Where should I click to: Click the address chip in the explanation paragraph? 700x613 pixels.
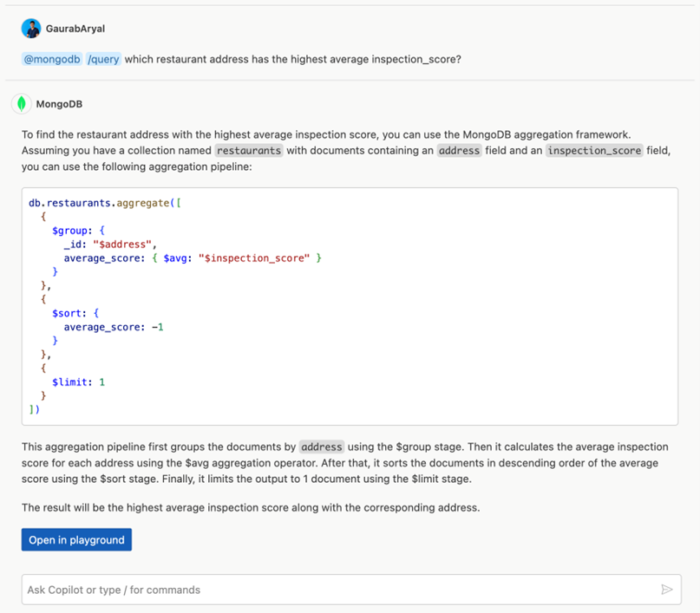point(321,447)
